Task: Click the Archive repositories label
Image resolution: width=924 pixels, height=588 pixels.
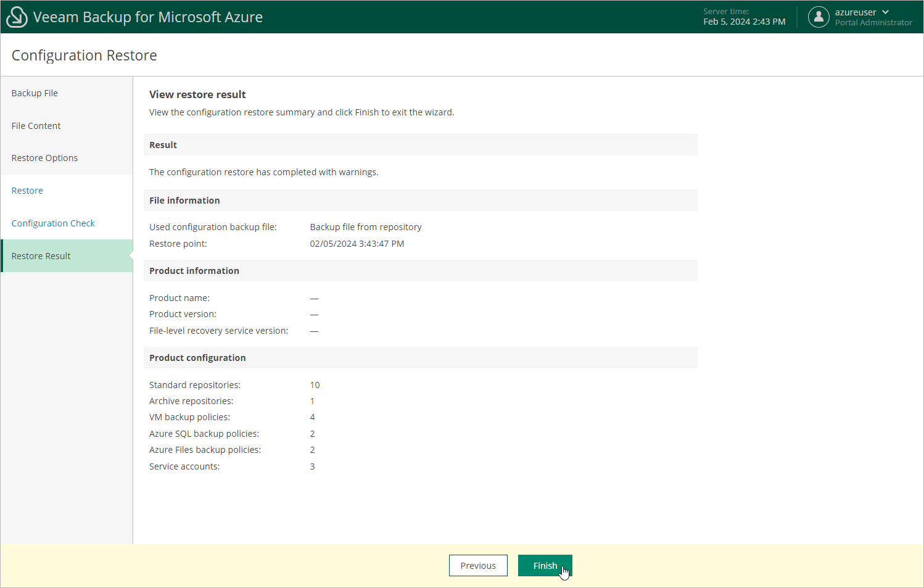Action: (x=191, y=401)
